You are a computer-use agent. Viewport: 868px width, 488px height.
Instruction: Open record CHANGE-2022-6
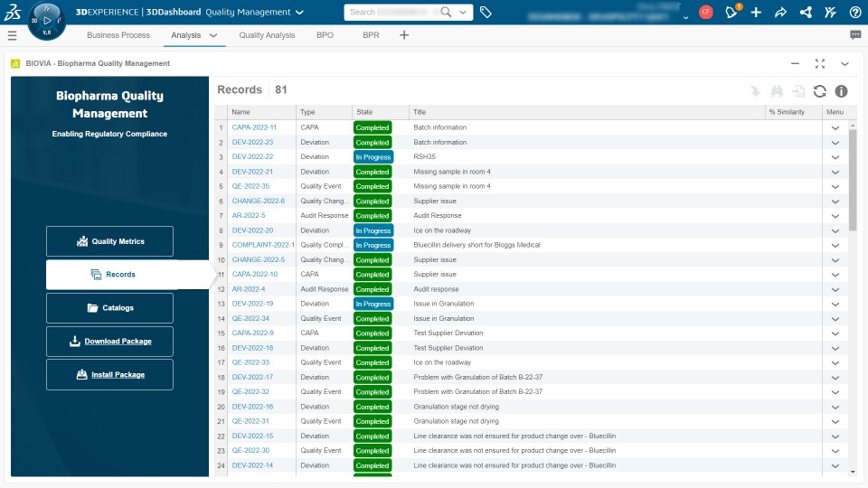click(x=259, y=201)
